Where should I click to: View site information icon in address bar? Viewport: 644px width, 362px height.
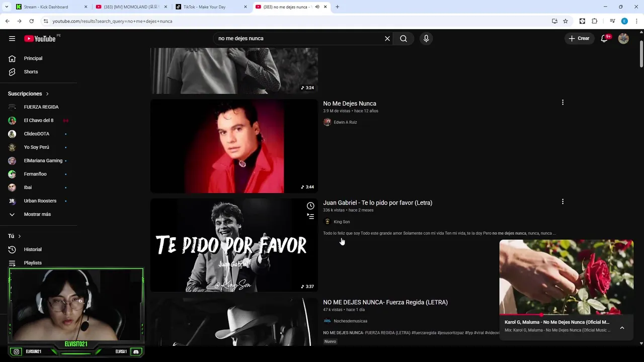[46, 21]
